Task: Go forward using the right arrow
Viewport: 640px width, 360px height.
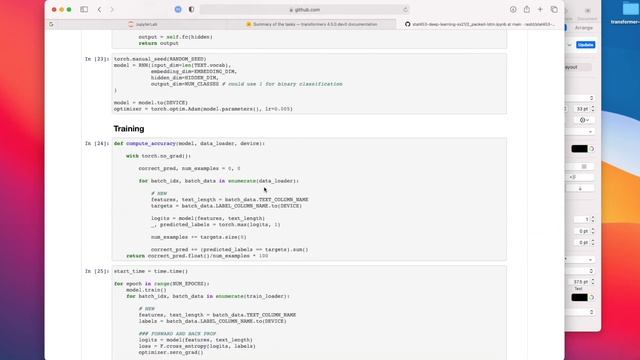Action: pos(112,9)
